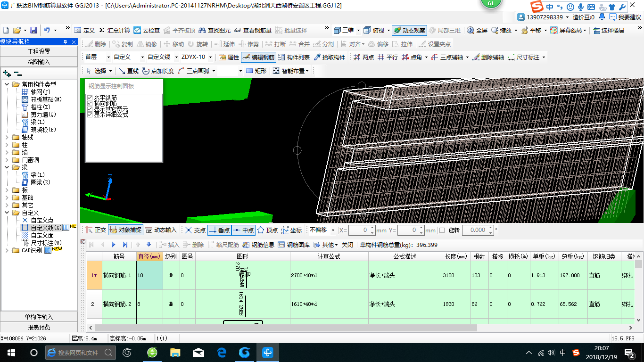Enable the 旋转 rotation checkbox
The width and height of the screenshot is (644, 362).
(x=442, y=230)
